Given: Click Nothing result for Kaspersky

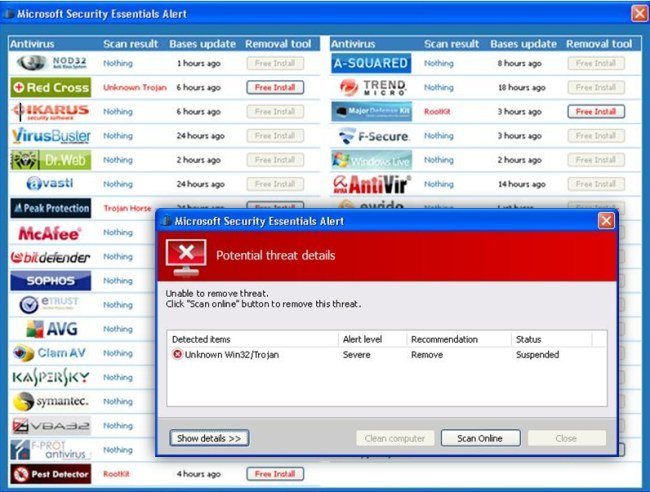Looking at the screenshot, I should [x=118, y=377].
